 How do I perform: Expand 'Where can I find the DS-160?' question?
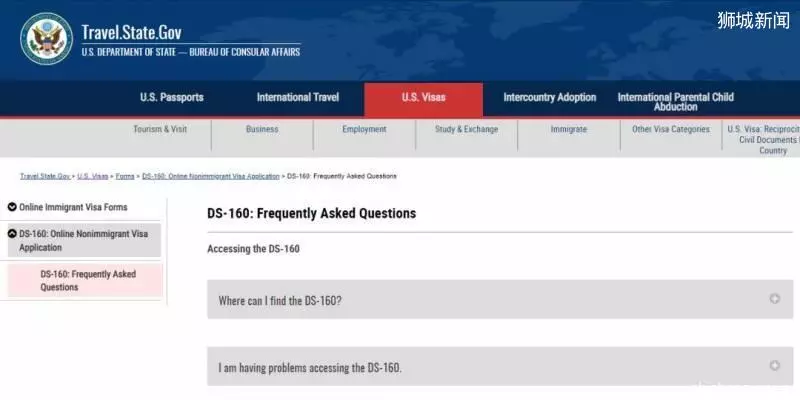(x=500, y=299)
